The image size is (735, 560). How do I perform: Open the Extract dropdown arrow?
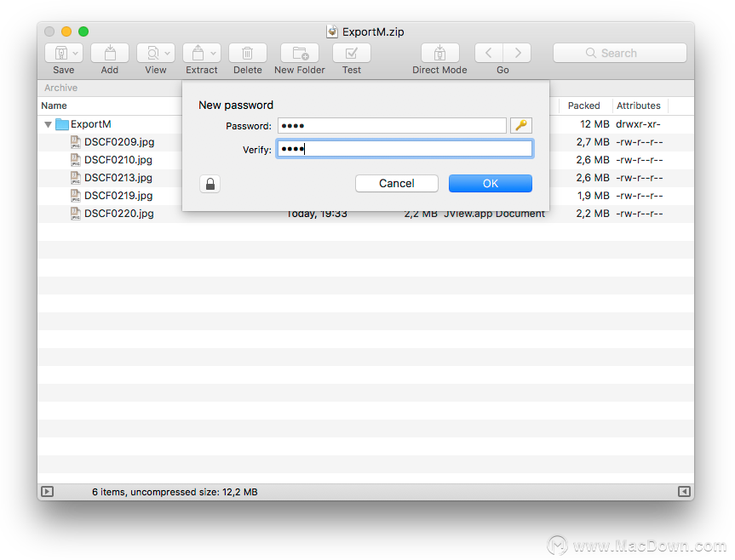click(213, 54)
